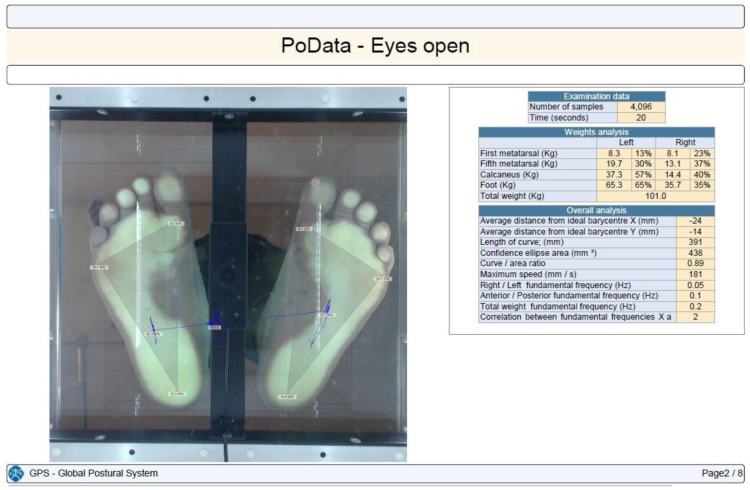The height and width of the screenshot is (490, 750).
Task: Select right calcaneus weight 14.4
Action: tap(673, 175)
